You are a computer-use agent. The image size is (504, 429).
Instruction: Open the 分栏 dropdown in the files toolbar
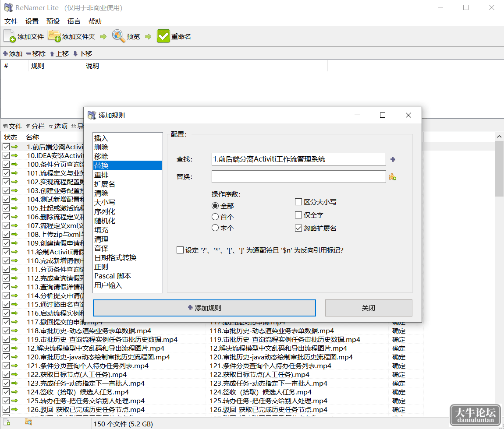pyautogui.click(x=35, y=127)
